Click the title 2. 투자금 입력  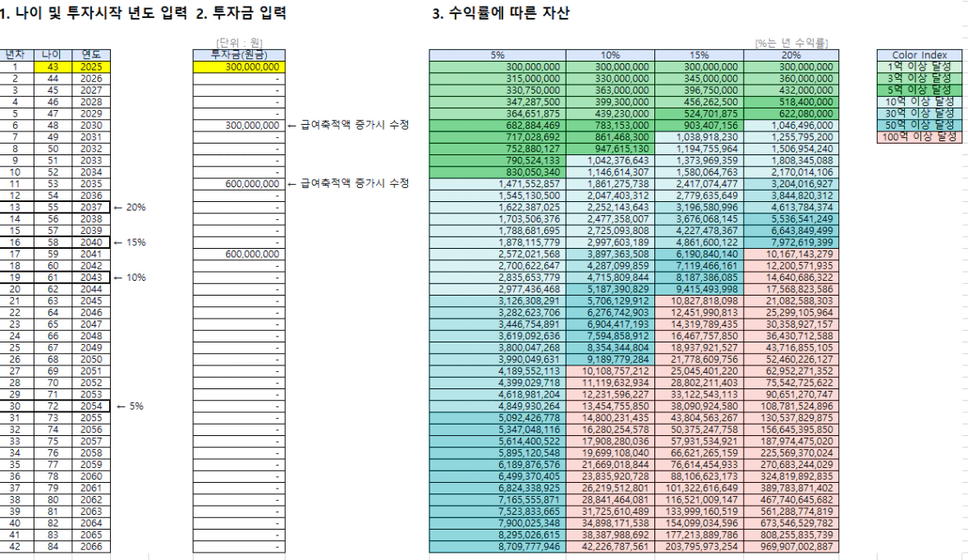pyautogui.click(x=241, y=13)
